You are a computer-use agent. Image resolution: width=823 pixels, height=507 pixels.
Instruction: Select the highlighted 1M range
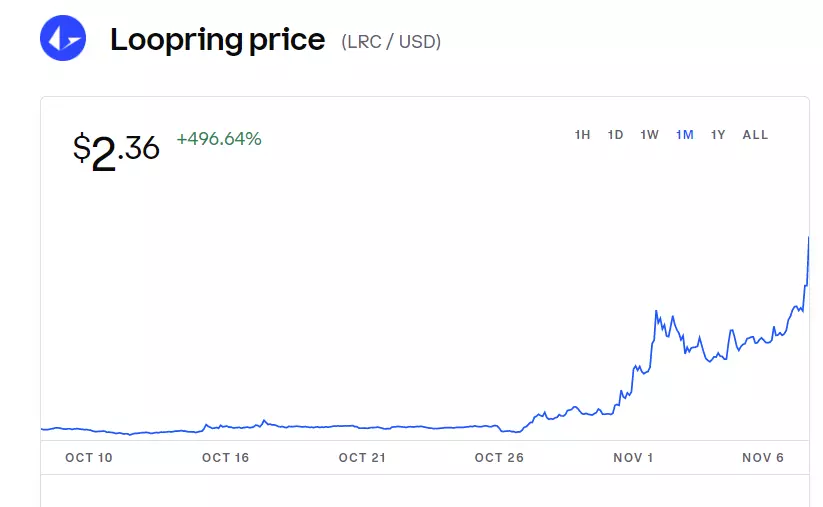pyautogui.click(x=685, y=135)
